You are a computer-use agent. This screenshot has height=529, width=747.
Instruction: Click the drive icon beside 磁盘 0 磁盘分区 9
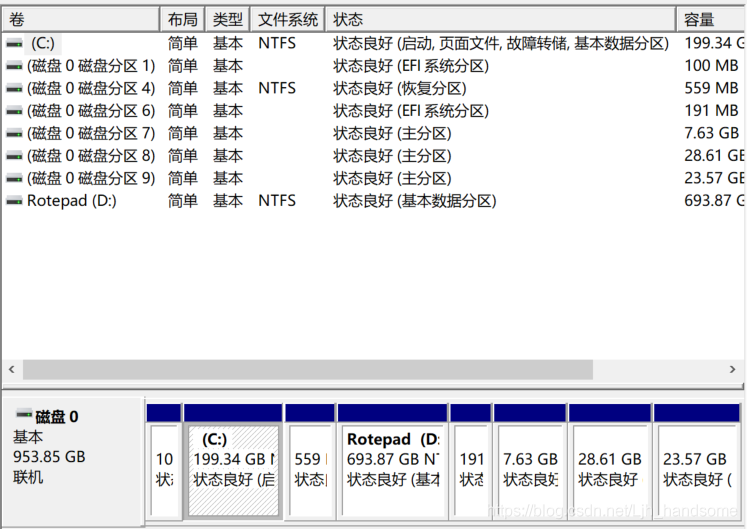click(x=14, y=179)
